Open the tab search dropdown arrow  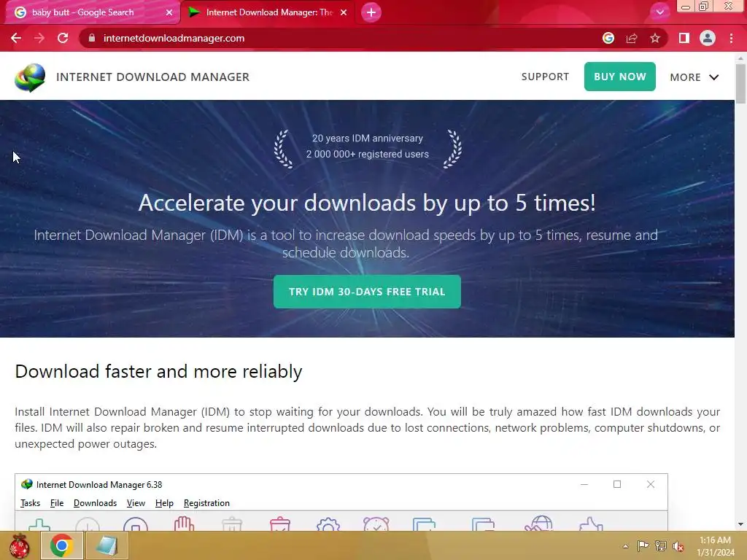pos(659,12)
